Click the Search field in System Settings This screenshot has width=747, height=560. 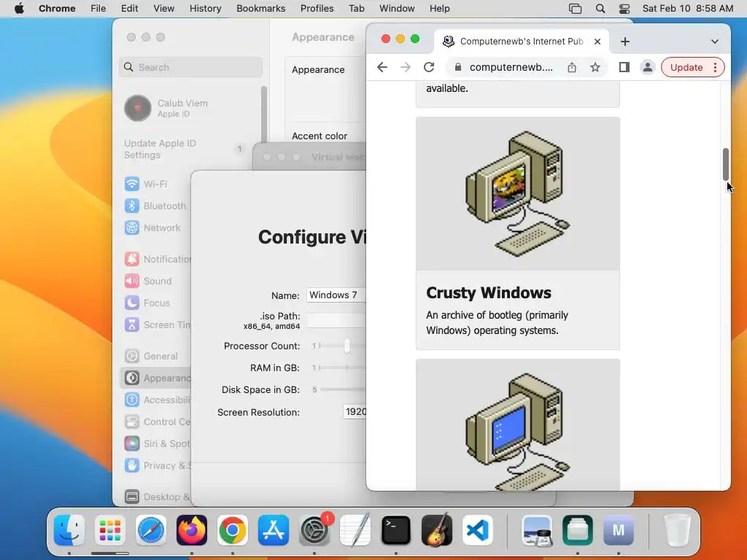click(190, 67)
